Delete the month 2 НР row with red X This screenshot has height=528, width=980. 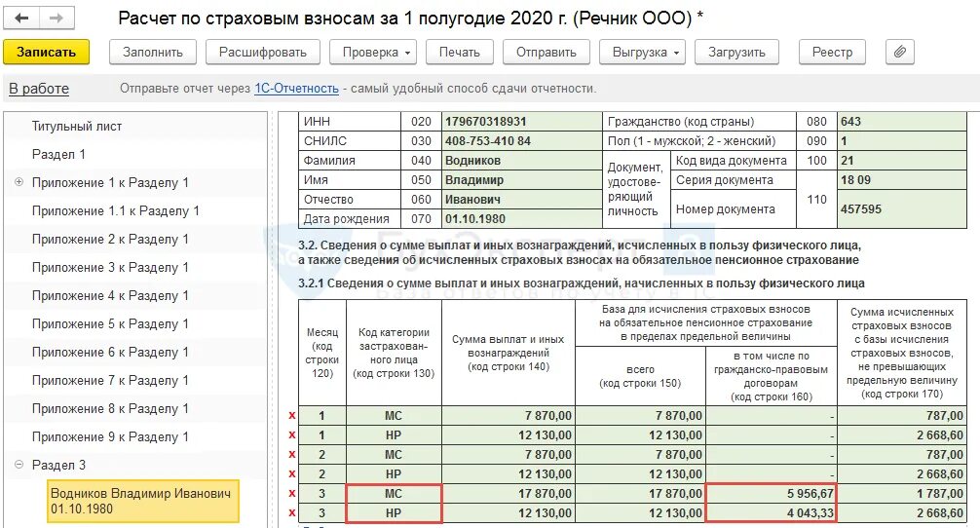tap(292, 473)
